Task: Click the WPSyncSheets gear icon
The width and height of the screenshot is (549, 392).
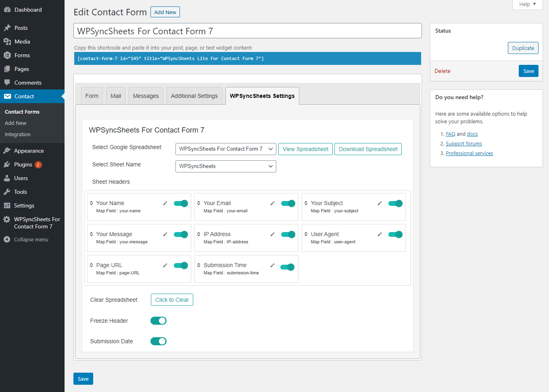Action: 7,219
